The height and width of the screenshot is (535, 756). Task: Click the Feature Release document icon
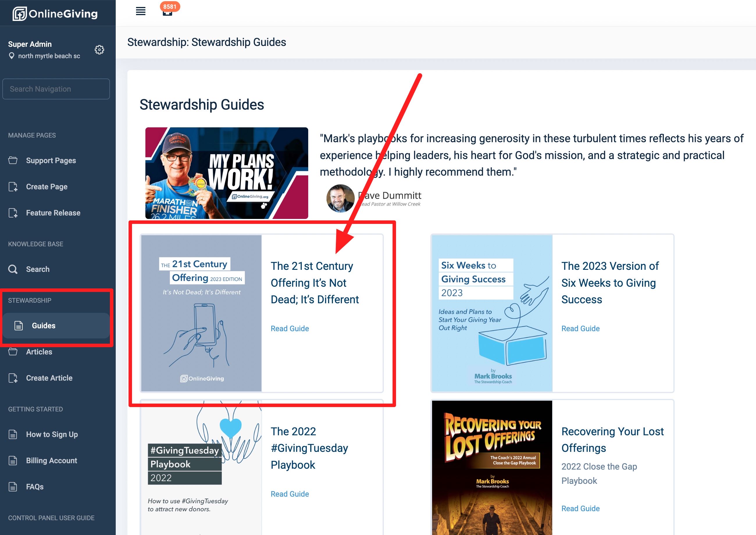[13, 213]
